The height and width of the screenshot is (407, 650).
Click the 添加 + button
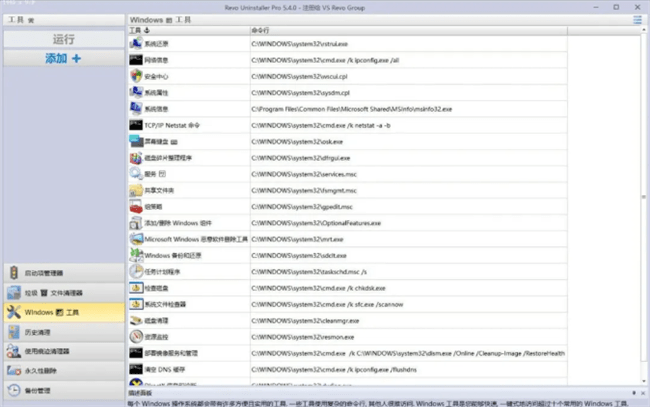coord(64,58)
